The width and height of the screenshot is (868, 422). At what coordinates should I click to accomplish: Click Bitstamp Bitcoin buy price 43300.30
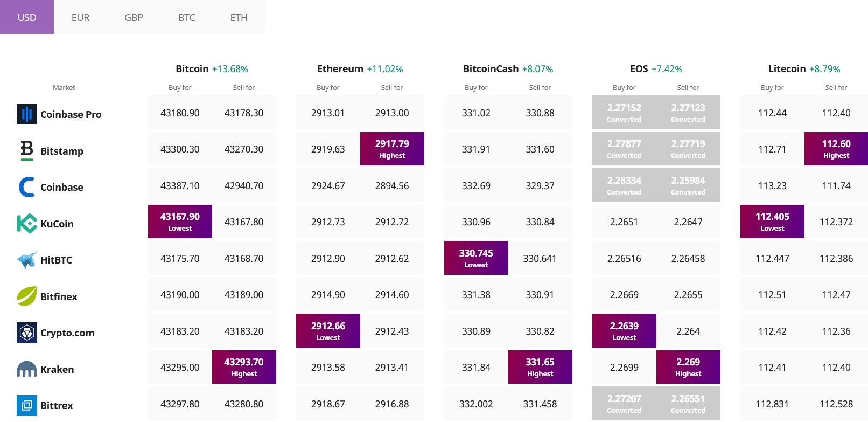pos(180,149)
